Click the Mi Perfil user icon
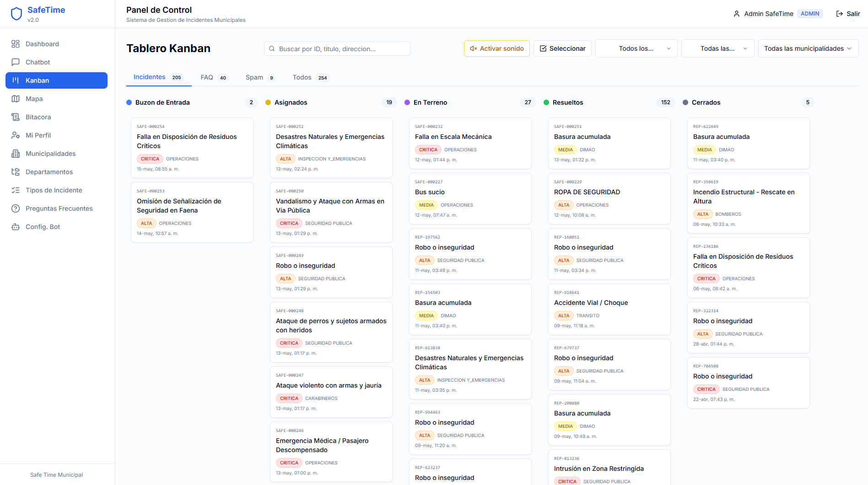 point(16,135)
